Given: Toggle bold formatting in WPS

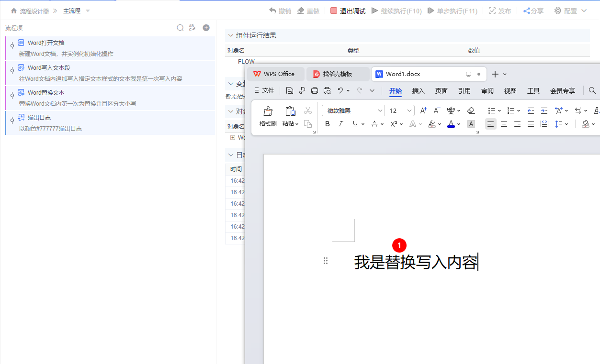Looking at the screenshot, I should (x=327, y=123).
